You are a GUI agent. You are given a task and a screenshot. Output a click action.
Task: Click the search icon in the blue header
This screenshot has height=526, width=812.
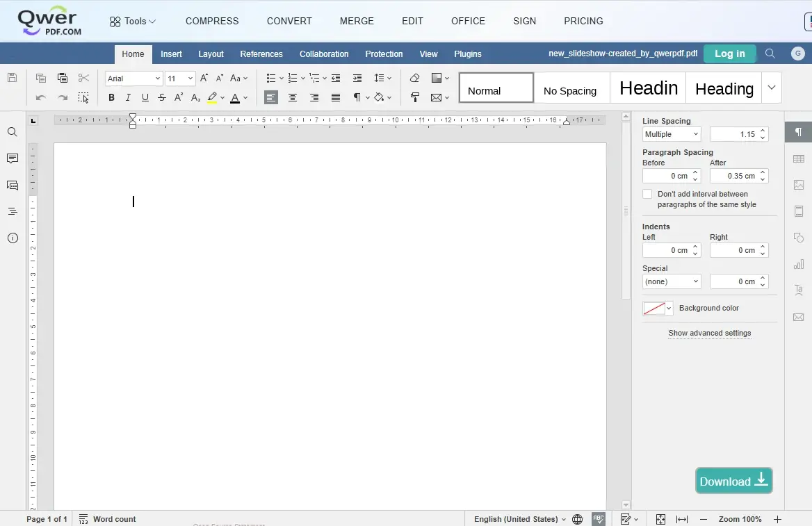(770, 54)
